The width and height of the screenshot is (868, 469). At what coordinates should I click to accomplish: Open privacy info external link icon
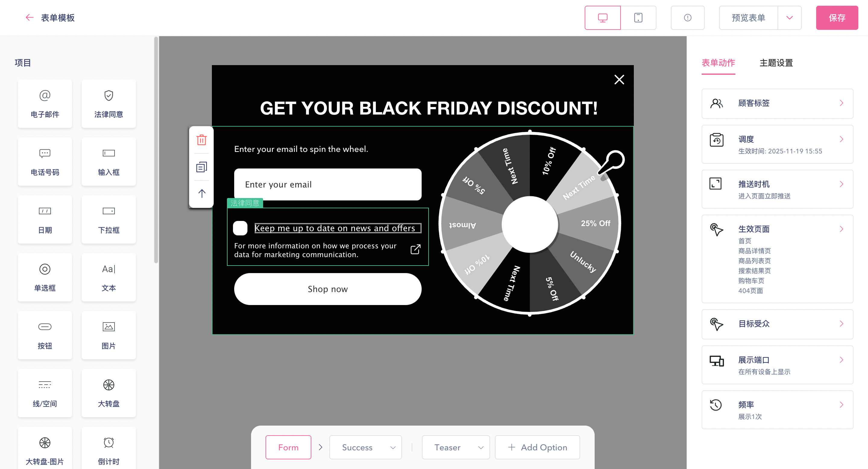coord(415,249)
